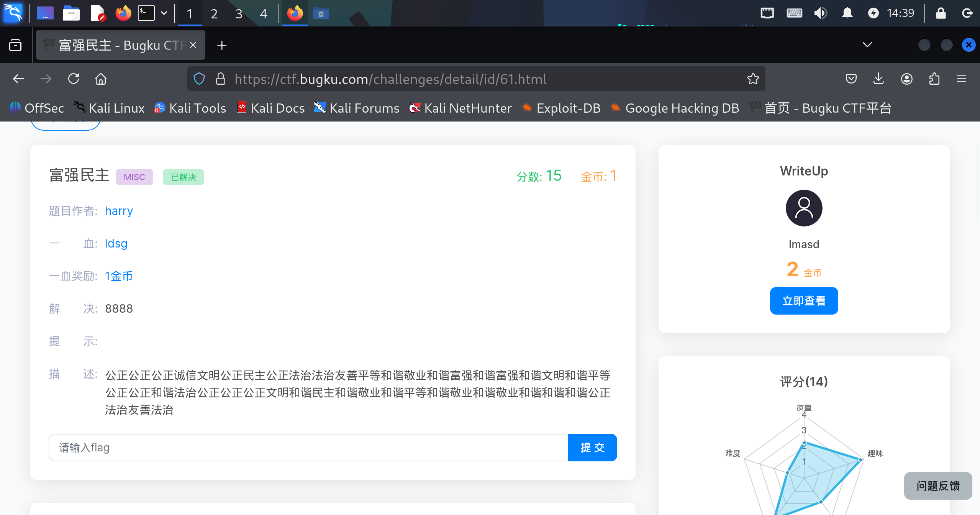The height and width of the screenshot is (515, 980).
Task: Open the volume control tray icon
Action: (x=820, y=13)
